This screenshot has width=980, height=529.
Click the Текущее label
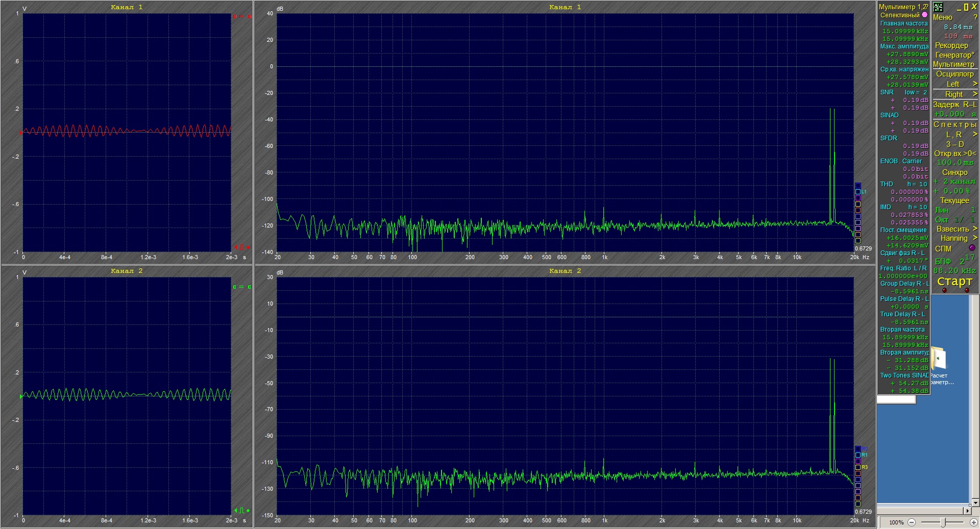954,200
